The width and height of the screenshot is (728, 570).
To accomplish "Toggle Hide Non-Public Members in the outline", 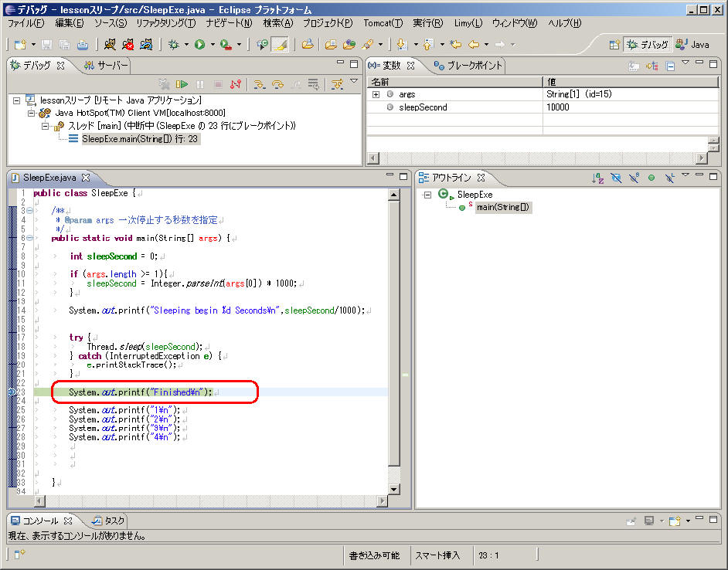I will click(x=651, y=178).
